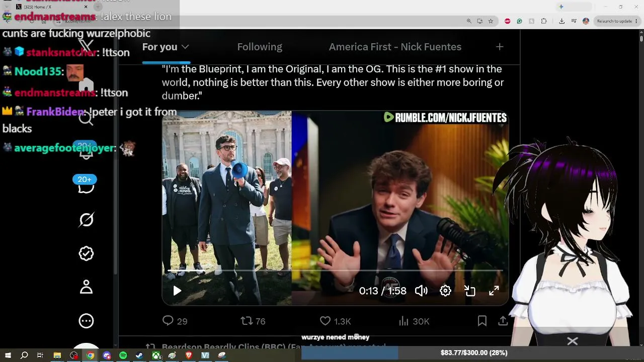Bookmark the Nick Fuentes video post

(x=482, y=321)
